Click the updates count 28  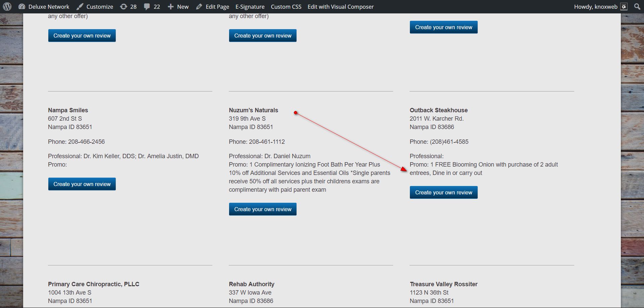(x=133, y=7)
